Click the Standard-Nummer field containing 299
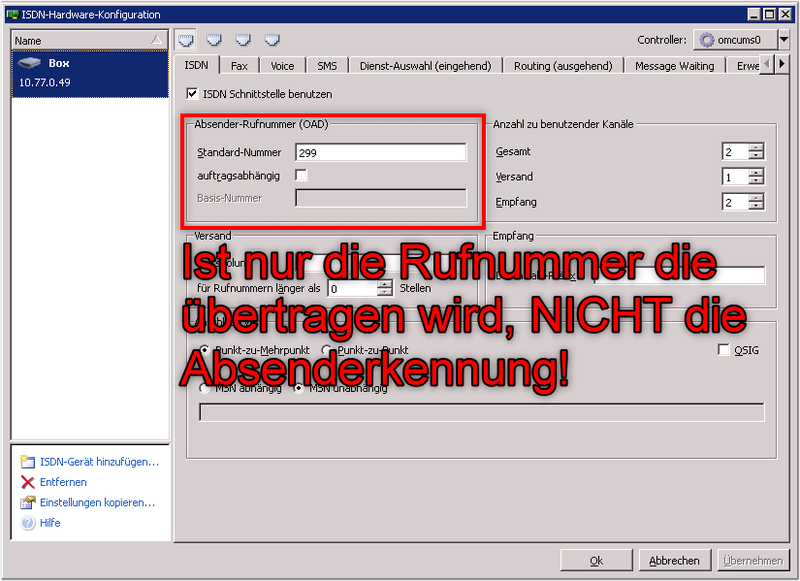 coord(380,152)
